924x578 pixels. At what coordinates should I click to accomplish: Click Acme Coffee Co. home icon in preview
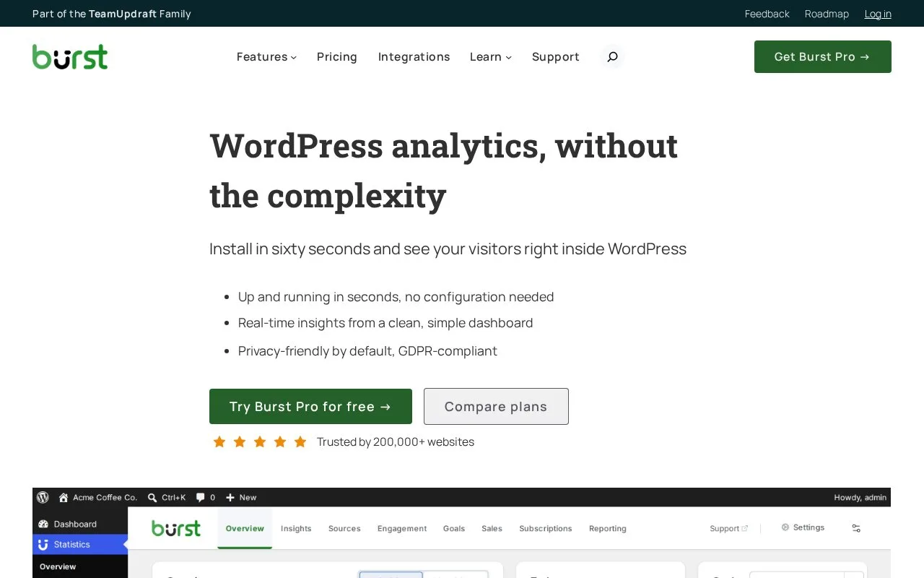[64, 497]
